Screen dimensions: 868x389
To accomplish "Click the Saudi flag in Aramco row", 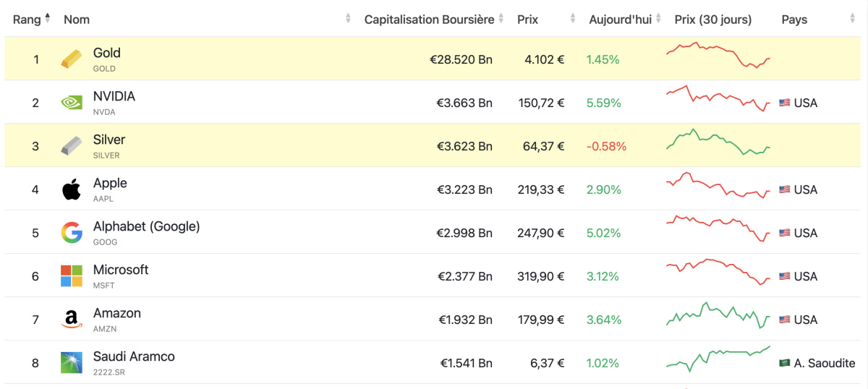I will pyautogui.click(x=784, y=363).
